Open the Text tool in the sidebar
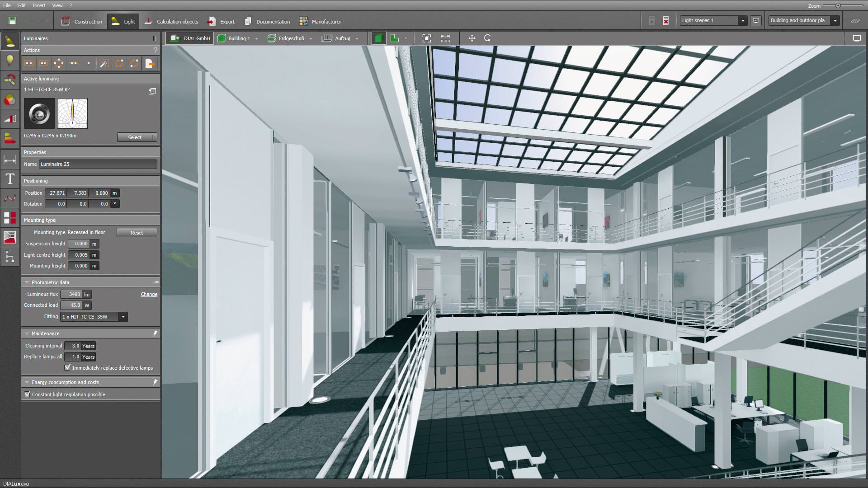The image size is (868, 488). click(x=9, y=179)
